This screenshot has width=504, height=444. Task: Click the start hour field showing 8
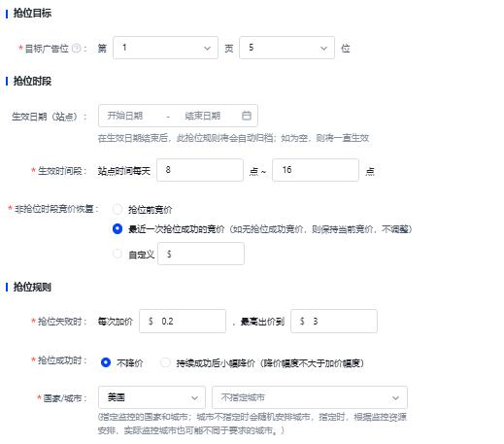[200, 170]
